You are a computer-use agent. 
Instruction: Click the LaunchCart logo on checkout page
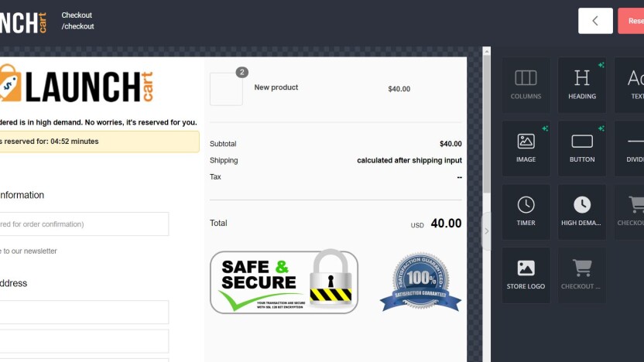click(77, 84)
